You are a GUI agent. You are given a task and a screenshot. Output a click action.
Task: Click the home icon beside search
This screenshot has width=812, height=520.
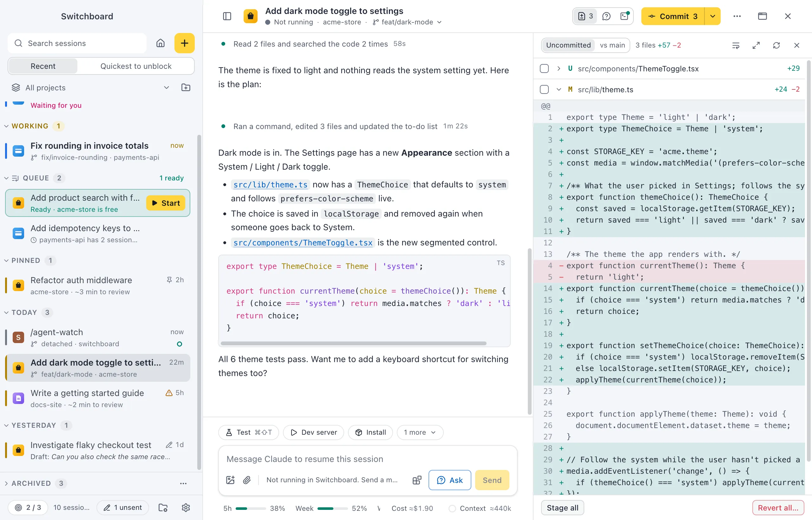click(160, 43)
